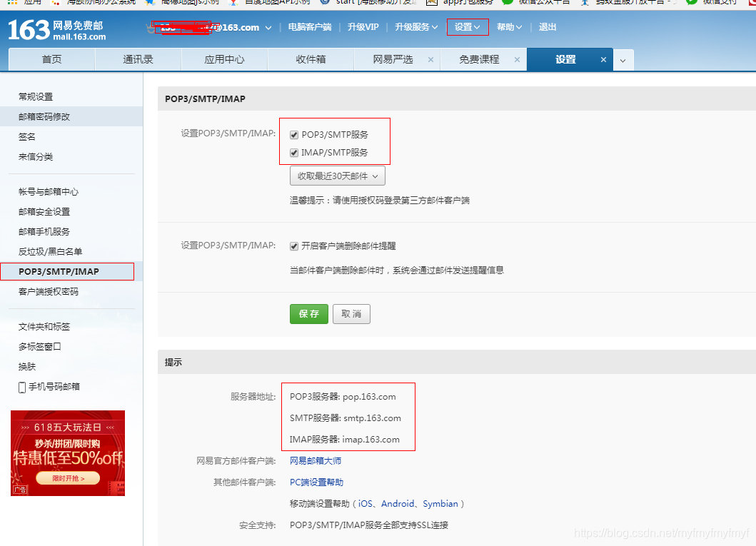Open 换肤 in the sidebar
756x546 pixels.
coord(27,367)
